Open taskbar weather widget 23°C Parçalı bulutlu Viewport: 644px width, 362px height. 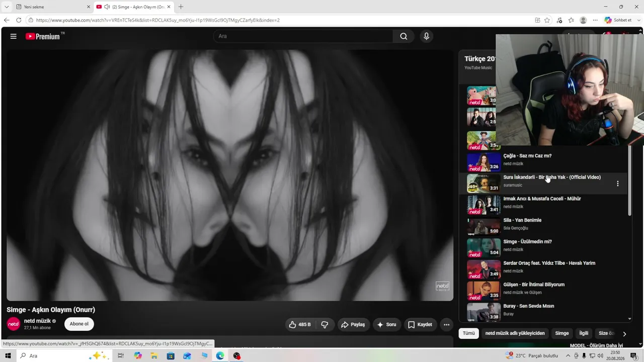532,356
